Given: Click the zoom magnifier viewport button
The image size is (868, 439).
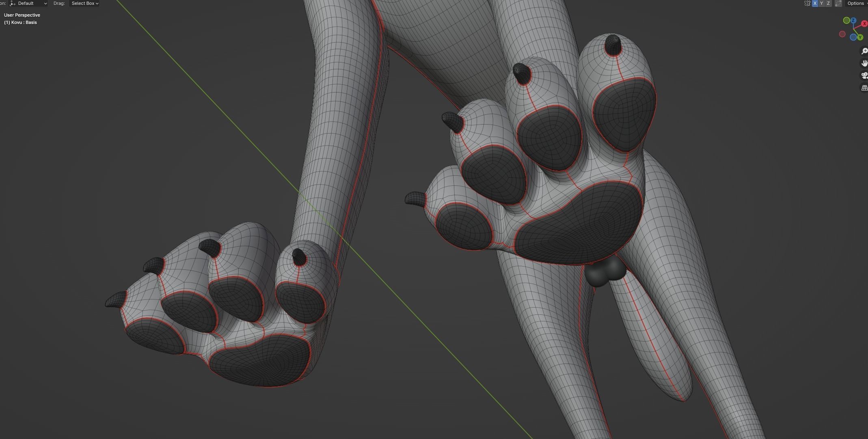Looking at the screenshot, I should tap(864, 51).
